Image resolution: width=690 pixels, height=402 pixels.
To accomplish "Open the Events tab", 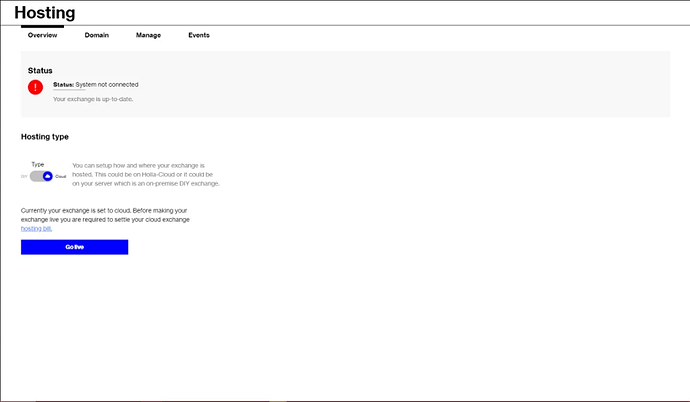I will (199, 35).
